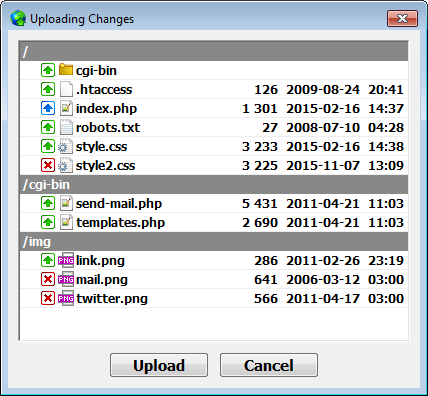The width and height of the screenshot is (428, 396).
Task: Click the file icon of templates.php
Action: [66, 222]
